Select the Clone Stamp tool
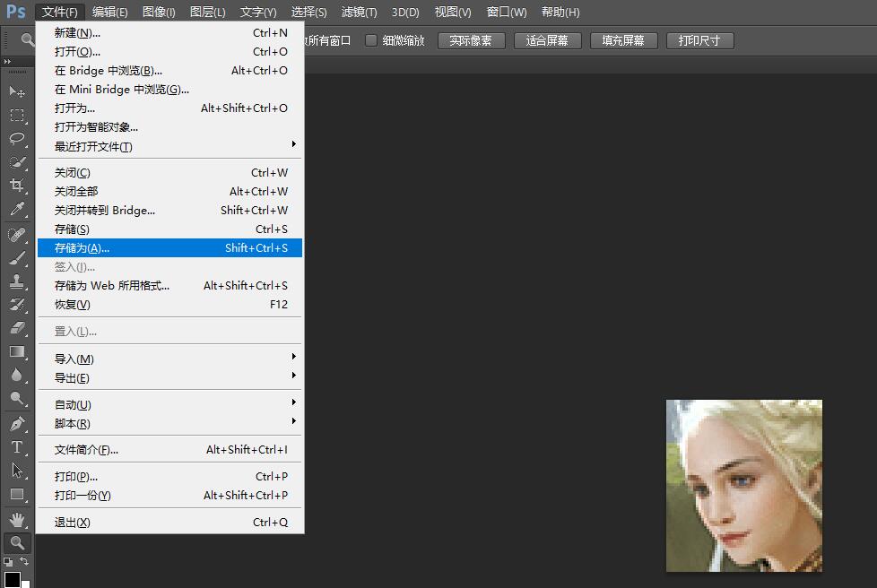Image resolution: width=877 pixels, height=588 pixels. (17, 281)
